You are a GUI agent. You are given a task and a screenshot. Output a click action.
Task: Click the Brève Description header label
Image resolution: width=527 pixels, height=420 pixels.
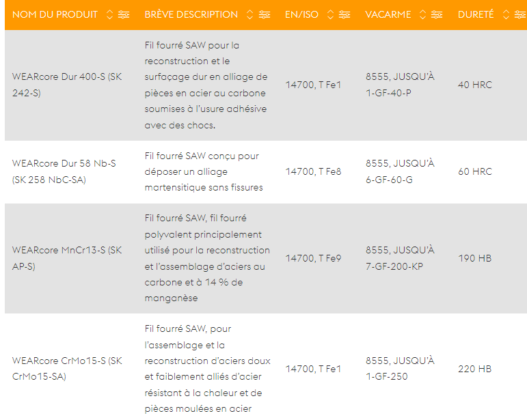tap(191, 14)
